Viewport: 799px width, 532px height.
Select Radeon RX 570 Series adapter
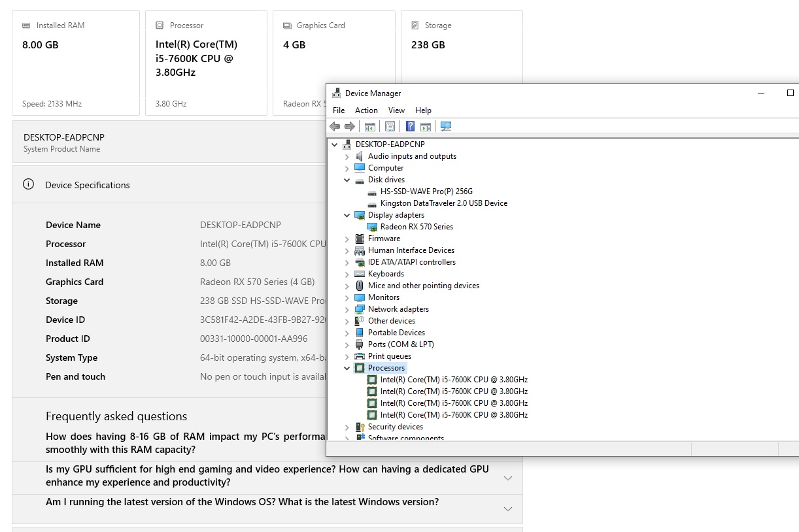pos(416,227)
